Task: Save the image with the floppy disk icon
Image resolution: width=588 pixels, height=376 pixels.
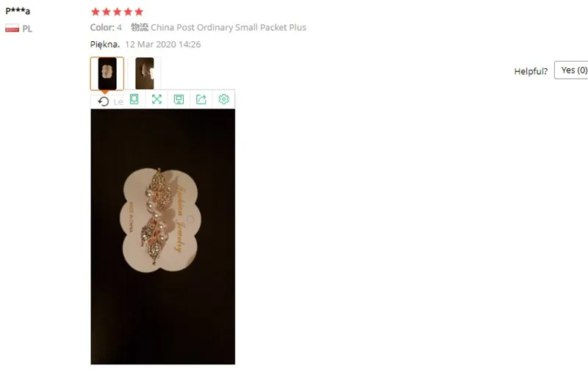Action: (x=179, y=99)
